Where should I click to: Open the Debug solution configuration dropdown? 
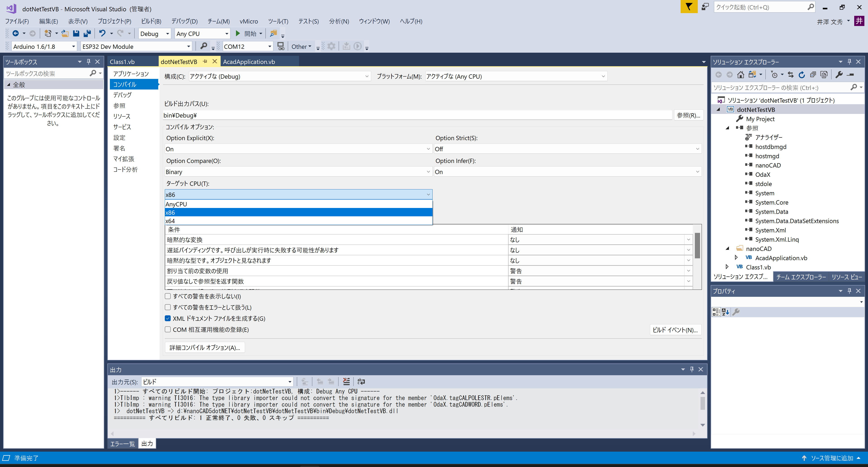pyautogui.click(x=155, y=33)
